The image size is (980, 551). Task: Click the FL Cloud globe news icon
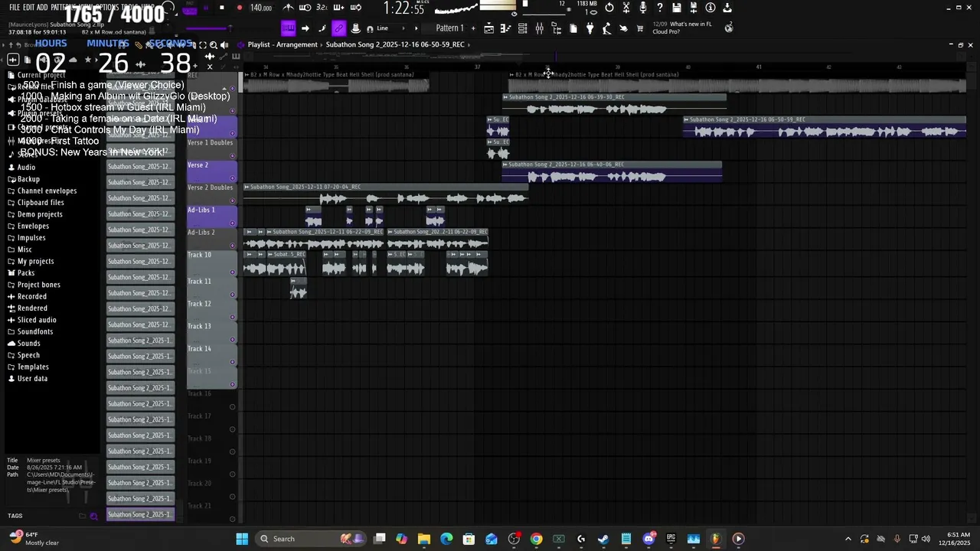tap(729, 28)
